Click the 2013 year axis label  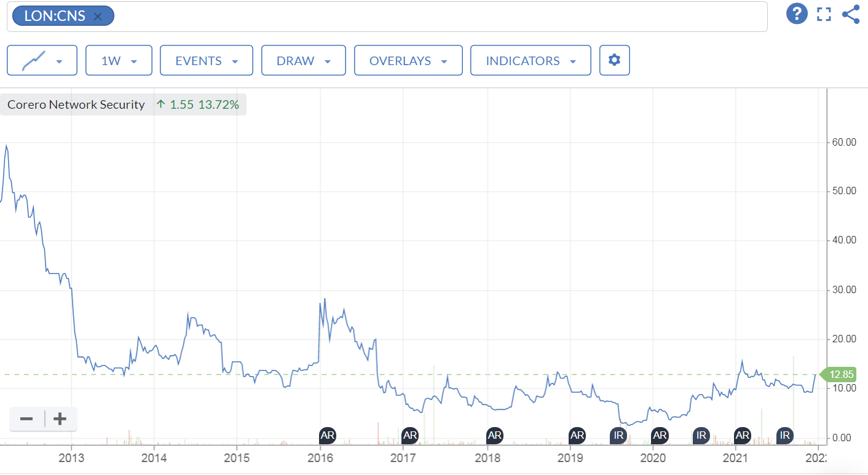point(71,458)
